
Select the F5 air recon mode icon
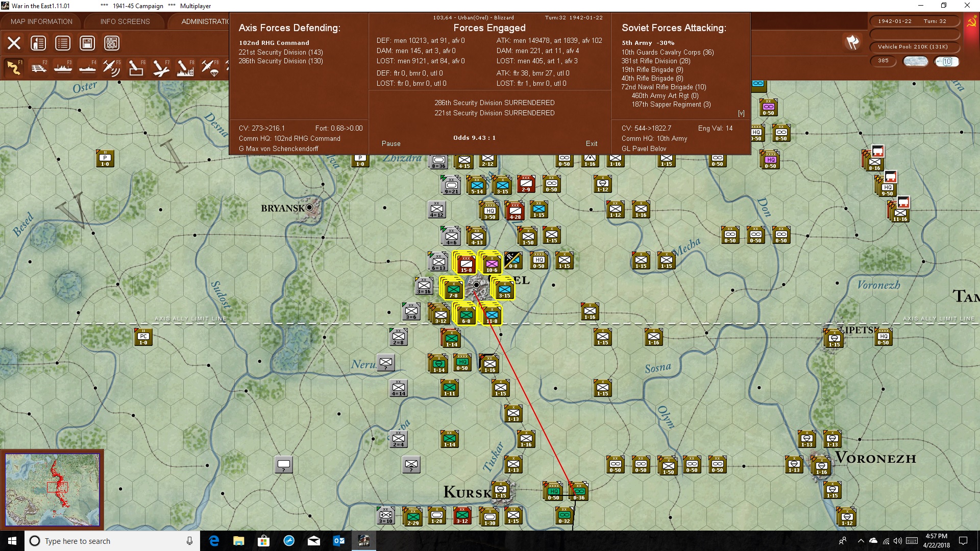pos(112,67)
